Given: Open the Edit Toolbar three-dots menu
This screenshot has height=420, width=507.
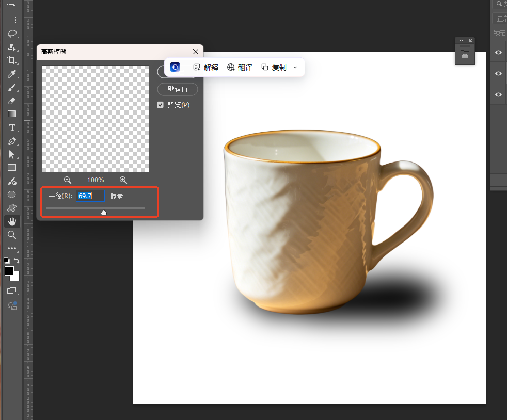Looking at the screenshot, I should click(x=12, y=248).
